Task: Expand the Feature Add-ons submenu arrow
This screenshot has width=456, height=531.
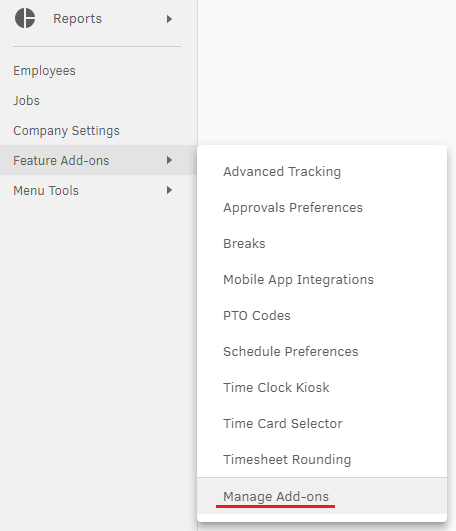Action: pyautogui.click(x=169, y=160)
